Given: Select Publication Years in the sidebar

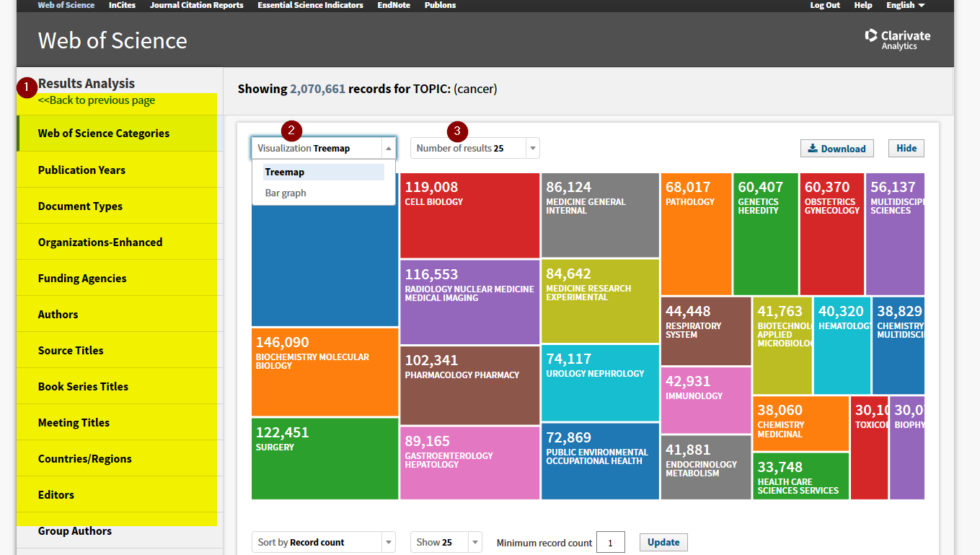Looking at the screenshot, I should 81,170.
